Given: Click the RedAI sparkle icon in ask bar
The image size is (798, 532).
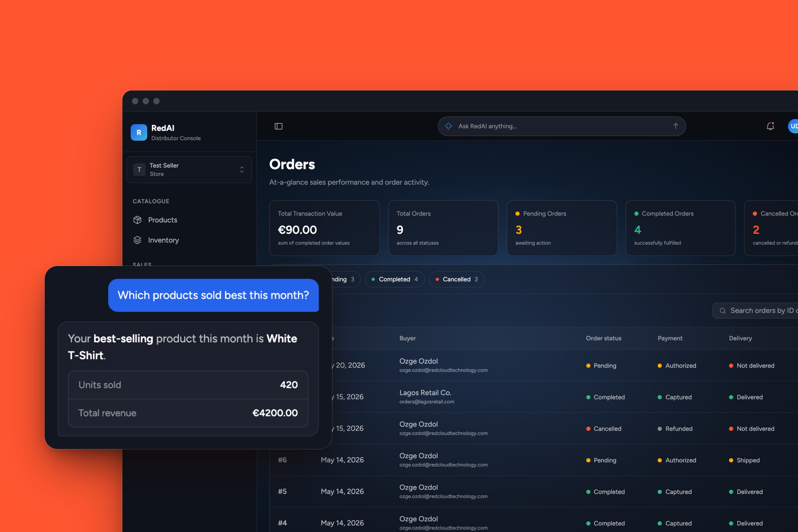Looking at the screenshot, I should click(448, 126).
